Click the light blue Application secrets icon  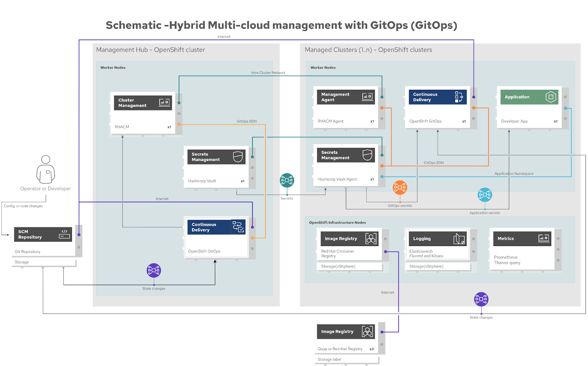click(484, 195)
